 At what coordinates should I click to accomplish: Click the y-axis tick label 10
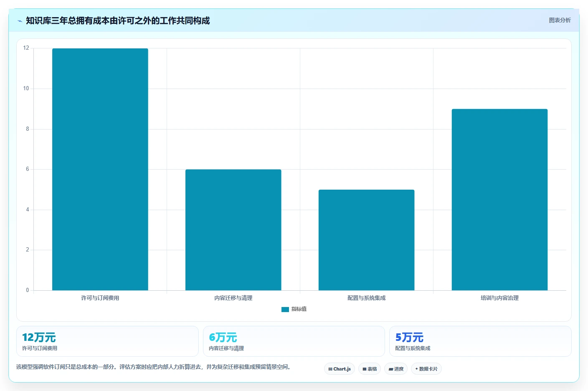[x=26, y=89]
